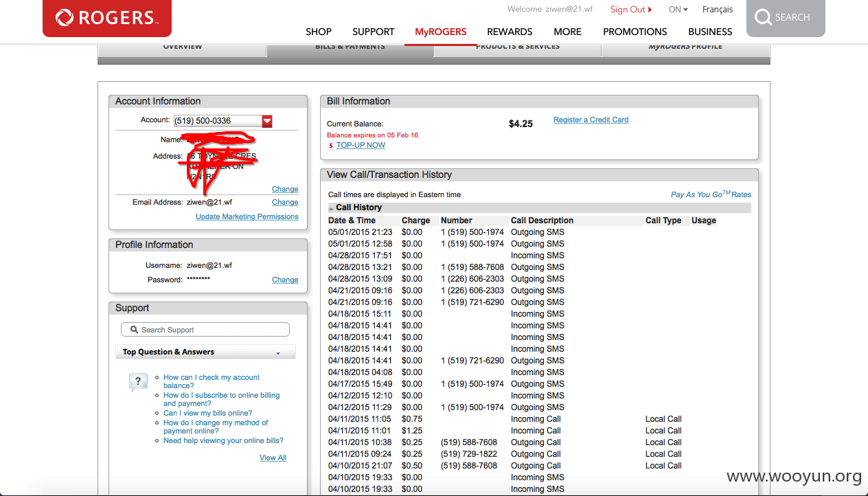Open 'How can I check my account balance?'

tap(212, 382)
